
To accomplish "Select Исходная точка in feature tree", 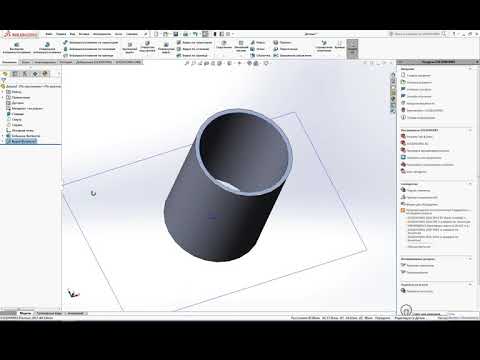I will 20,131.
